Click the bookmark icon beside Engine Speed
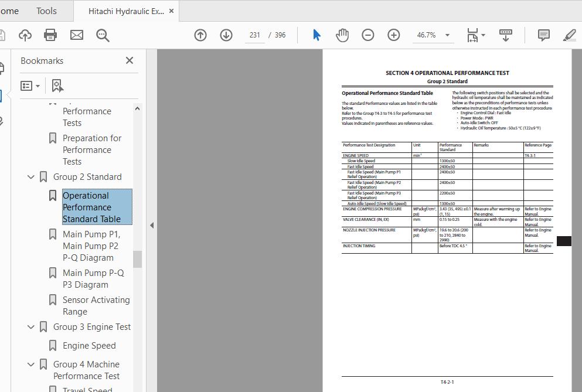The image size is (582, 392). point(53,346)
